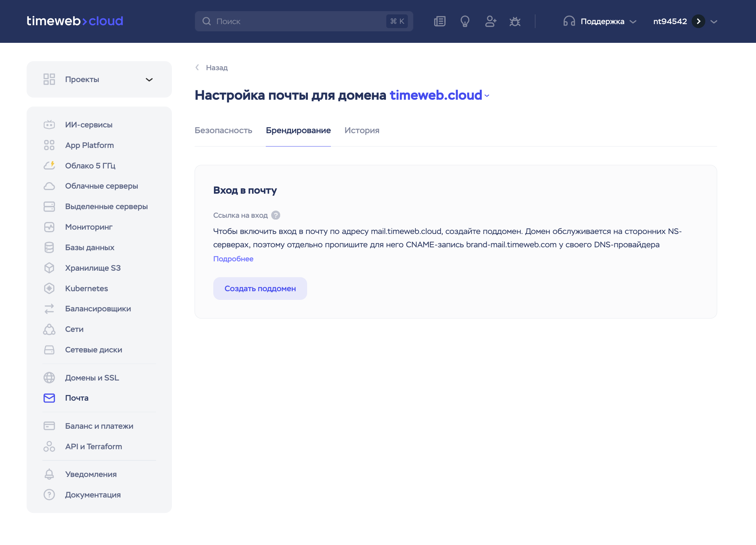Switch to the Безопасность tab
Viewport: 756px width, 545px height.
click(223, 130)
